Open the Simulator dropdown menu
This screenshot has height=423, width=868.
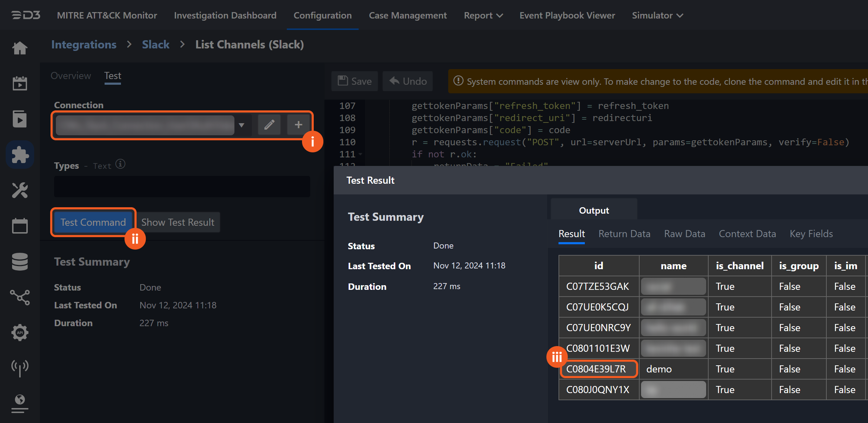click(x=657, y=15)
